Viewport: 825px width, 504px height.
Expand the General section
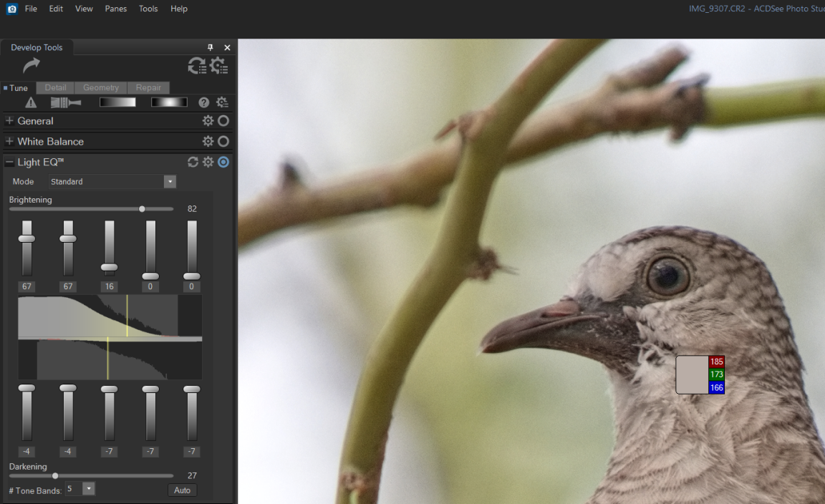coord(9,121)
